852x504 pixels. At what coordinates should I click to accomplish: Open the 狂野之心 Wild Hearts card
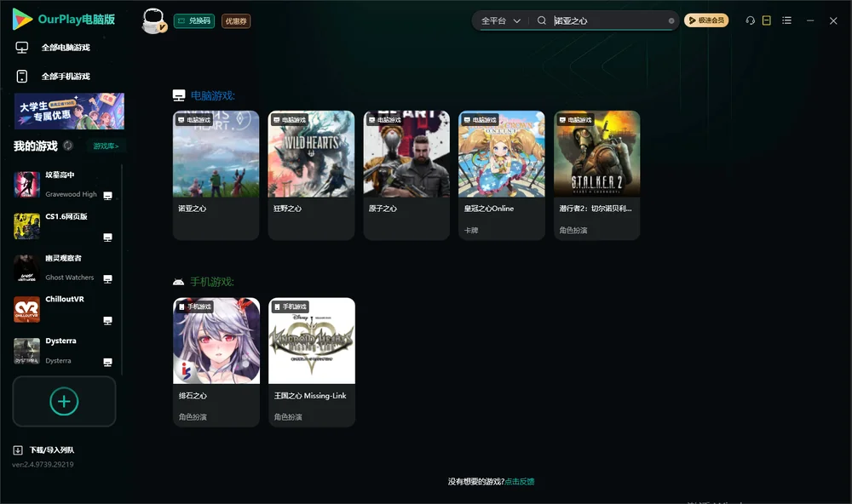(x=311, y=175)
